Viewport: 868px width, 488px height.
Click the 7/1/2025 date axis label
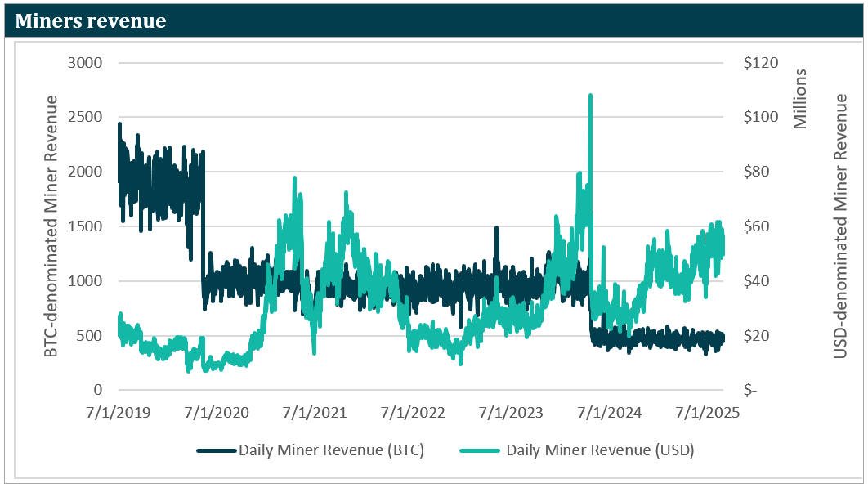[708, 413]
